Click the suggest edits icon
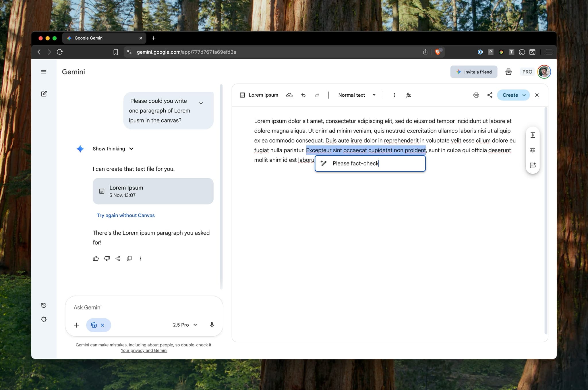 click(533, 165)
